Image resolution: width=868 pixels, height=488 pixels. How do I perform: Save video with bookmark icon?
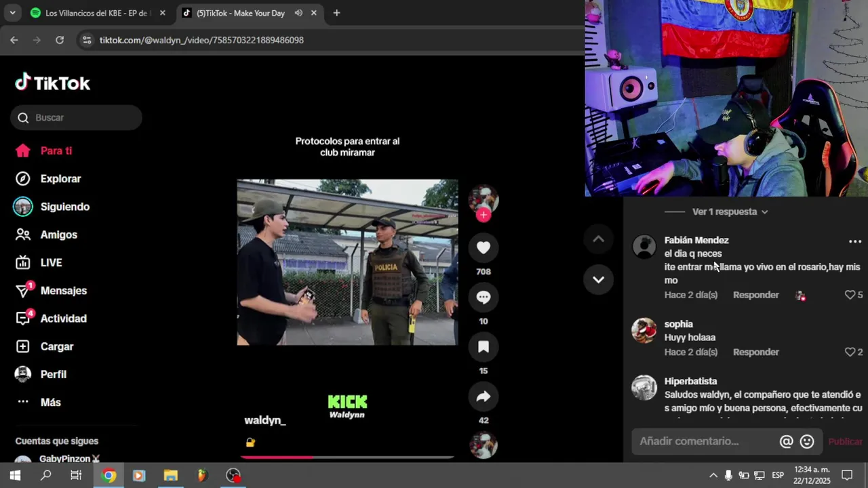484,347
